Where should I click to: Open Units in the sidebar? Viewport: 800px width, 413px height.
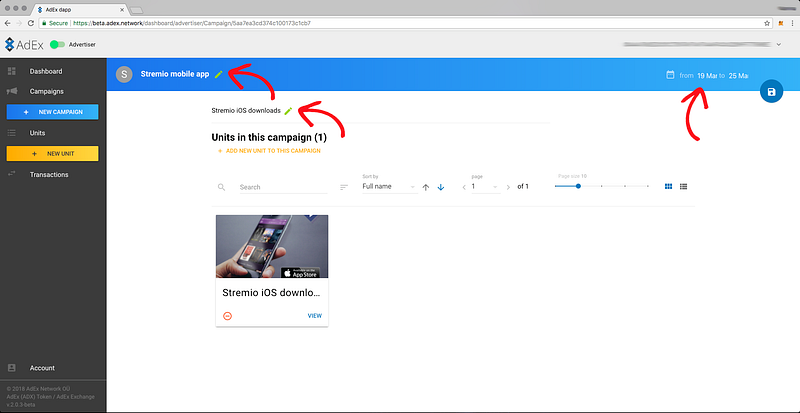pyautogui.click(x=37, y=133)
